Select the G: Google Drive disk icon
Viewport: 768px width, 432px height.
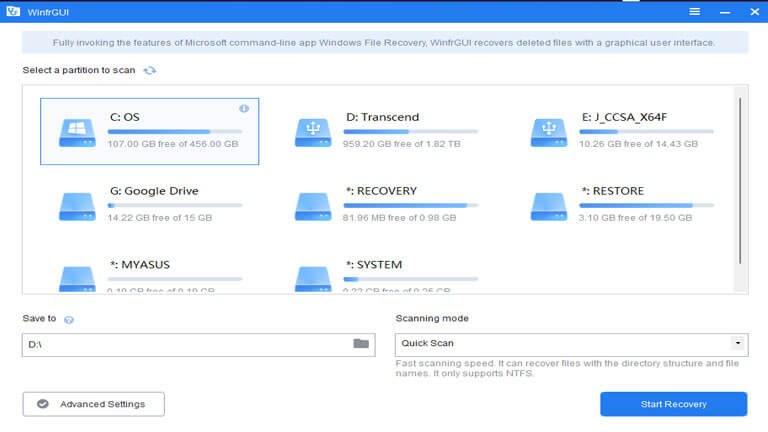77,206
